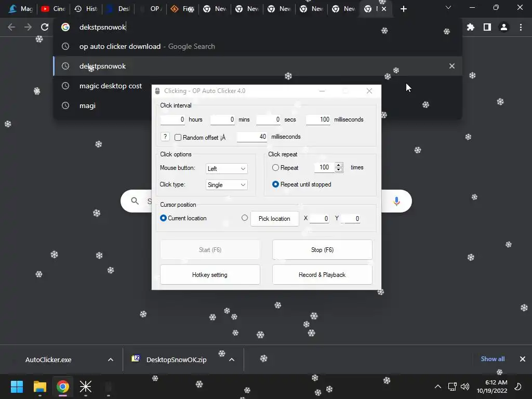The height and width of the screenshot is (399, 532).
Task: Open Chrome profile avatar
Action: point(504,27)
